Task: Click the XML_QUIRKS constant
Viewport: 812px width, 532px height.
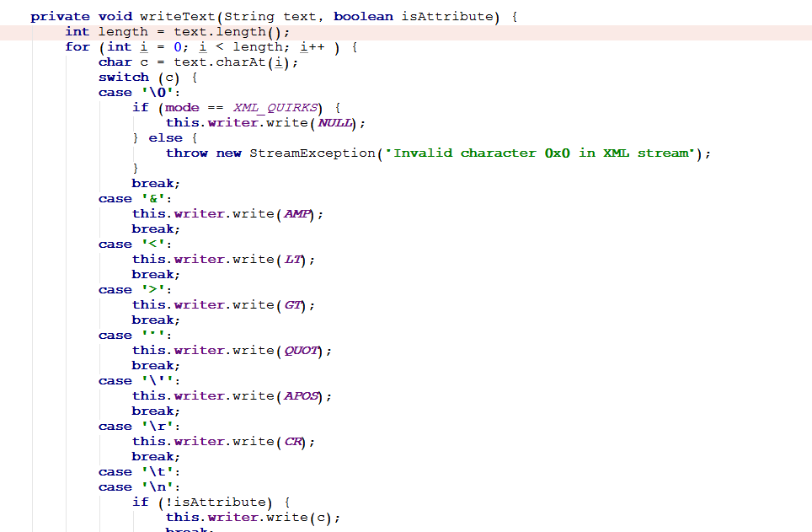Action: [x=275, y=108]
